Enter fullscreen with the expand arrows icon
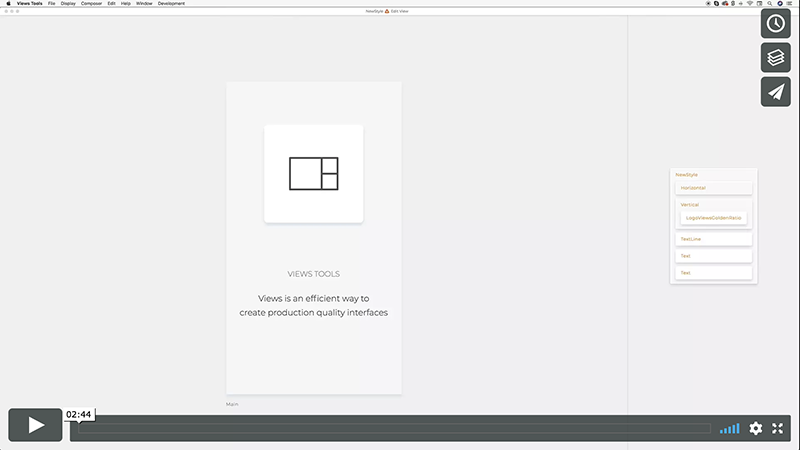800x450 pixels. 778,428
